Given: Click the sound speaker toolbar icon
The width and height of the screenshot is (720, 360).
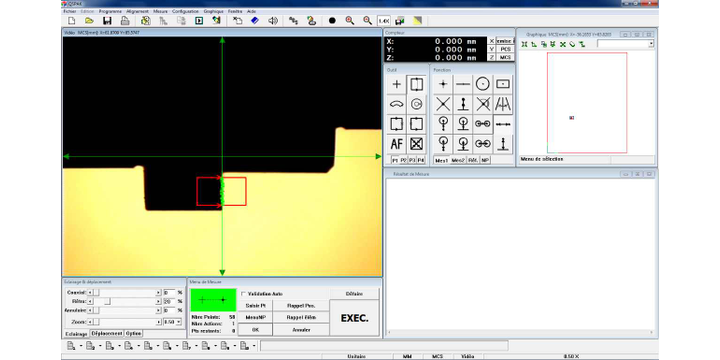Looking at the screenshot, I should (x=273, y=21).
